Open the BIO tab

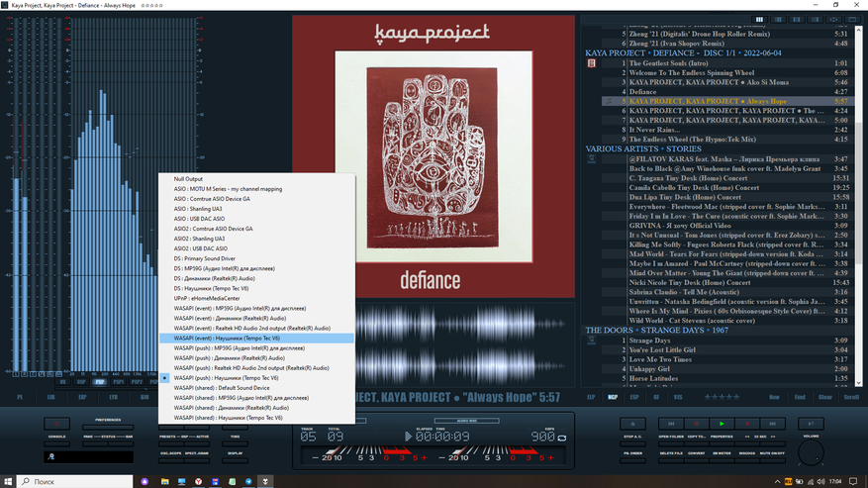145,397
